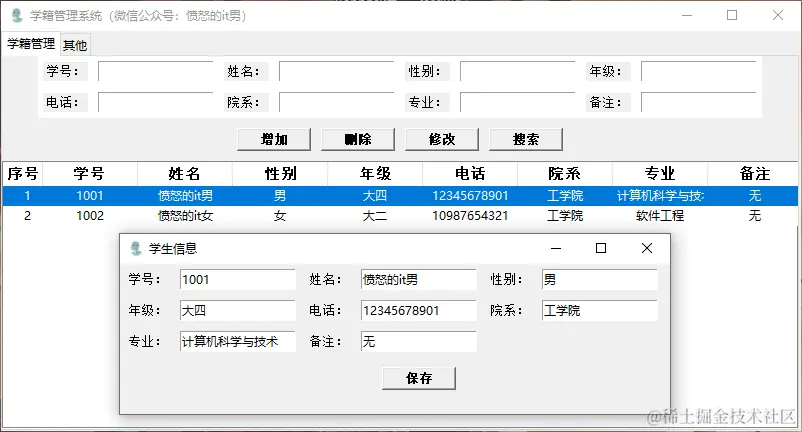Edit the 学号 field containing 1001 in dialog
The image size is (802, 432).
pos(238,280)
